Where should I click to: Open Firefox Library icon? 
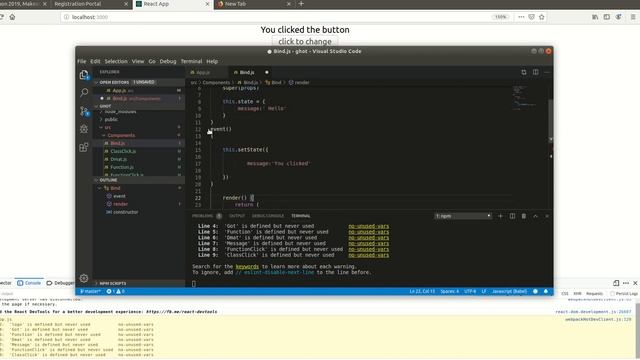595,17
